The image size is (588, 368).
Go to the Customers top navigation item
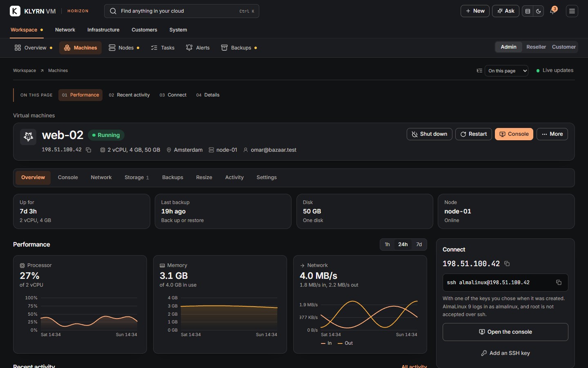pos(144,30)
